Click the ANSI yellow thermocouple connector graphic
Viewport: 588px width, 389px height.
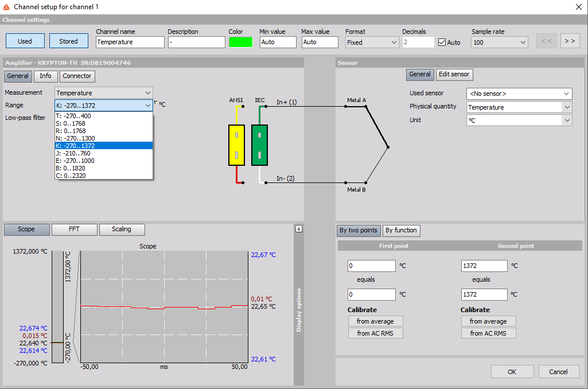[x=236, y=145]
